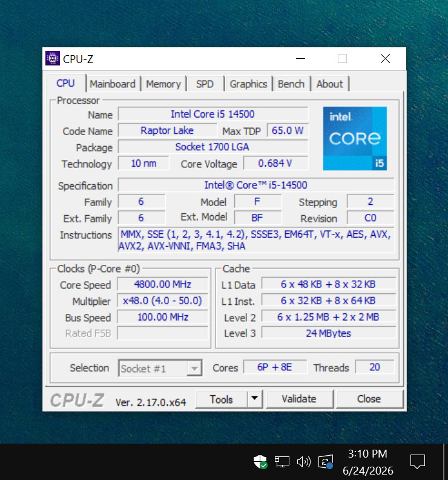Click the Model value 'F'

pos(258,202)
